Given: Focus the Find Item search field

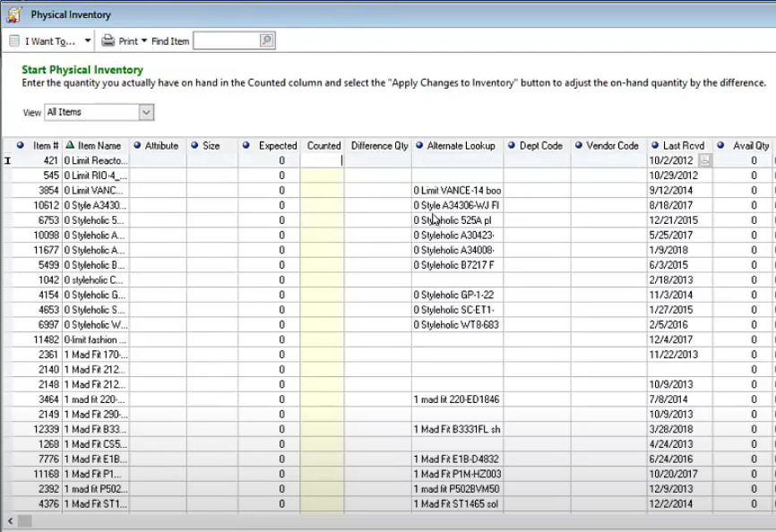Looking at the screenshot, I should (x=226, y=41).
